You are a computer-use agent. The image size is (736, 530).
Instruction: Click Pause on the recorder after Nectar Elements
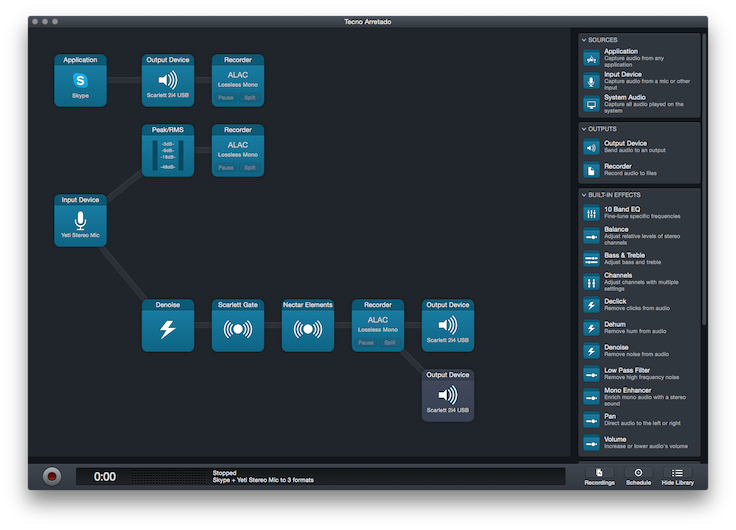click(366, 342)
